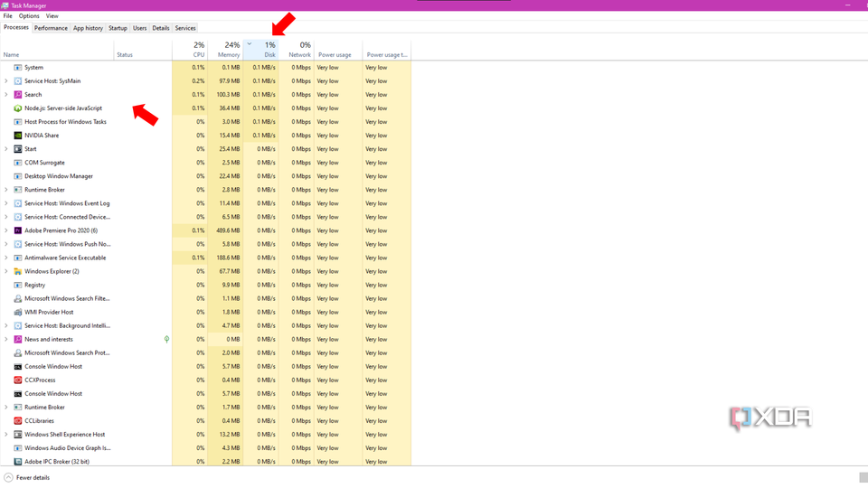This screenshot has height=488, width=868.
Task: Click the System process icon
Action: click(18, 68)
